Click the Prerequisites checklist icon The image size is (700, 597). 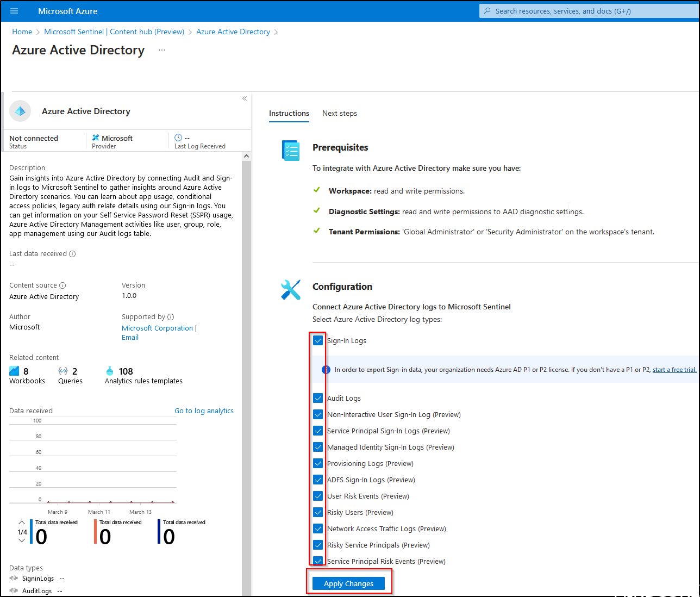(291, 151)
